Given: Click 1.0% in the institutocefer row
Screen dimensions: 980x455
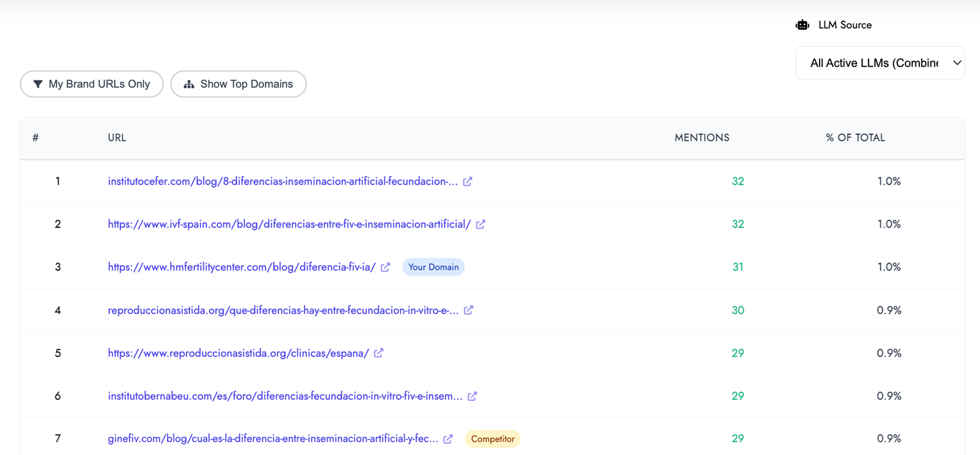Looking at the screenshot, I should [889, 182].
